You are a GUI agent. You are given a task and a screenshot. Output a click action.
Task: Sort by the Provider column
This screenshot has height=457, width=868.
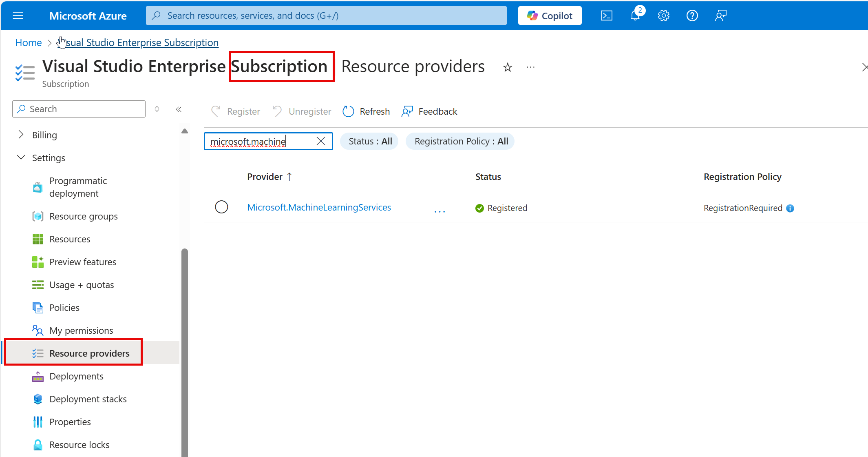coord(269,177)
